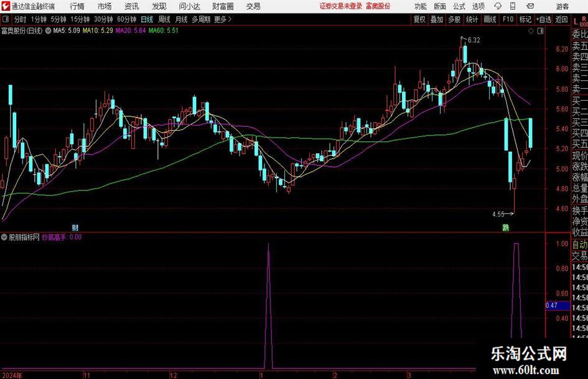
Task: Open 多周期 multi-period view
Action: tap(201, 19)
